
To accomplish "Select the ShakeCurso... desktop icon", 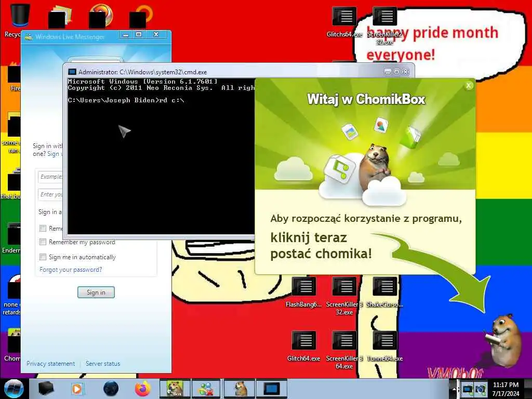I will (384, 292).
